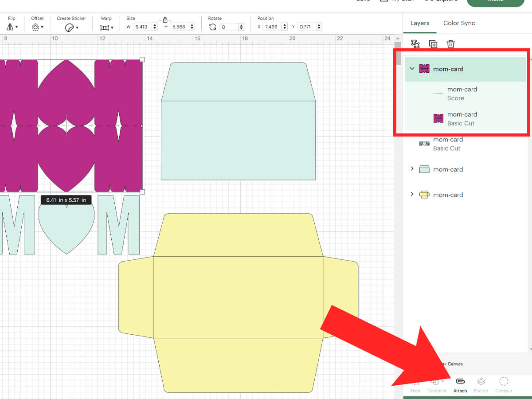Click the Flatten button
This screenshot has width=532, height=399.
pyautogui.click(x=481, y=385)
